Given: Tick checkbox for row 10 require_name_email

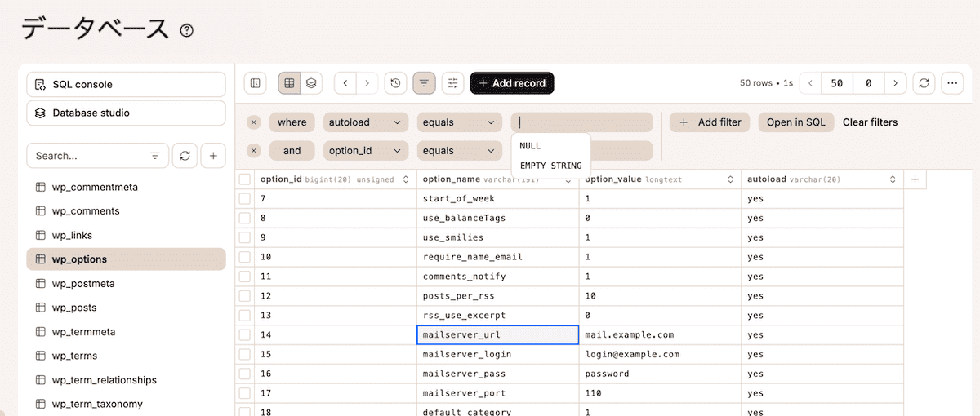Looking at the screenshot, I should coord(245,257).
